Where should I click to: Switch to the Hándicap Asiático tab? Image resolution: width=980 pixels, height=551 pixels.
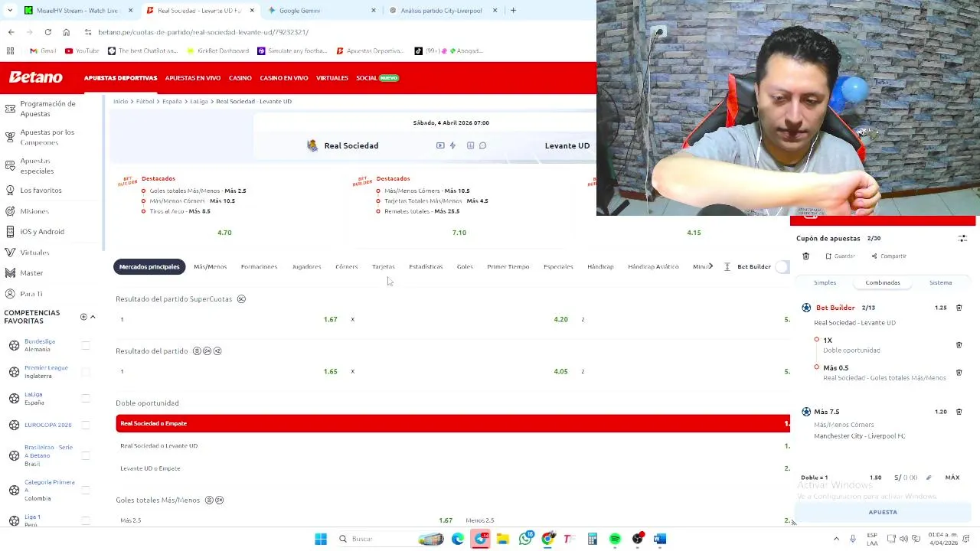pos(653,266)
